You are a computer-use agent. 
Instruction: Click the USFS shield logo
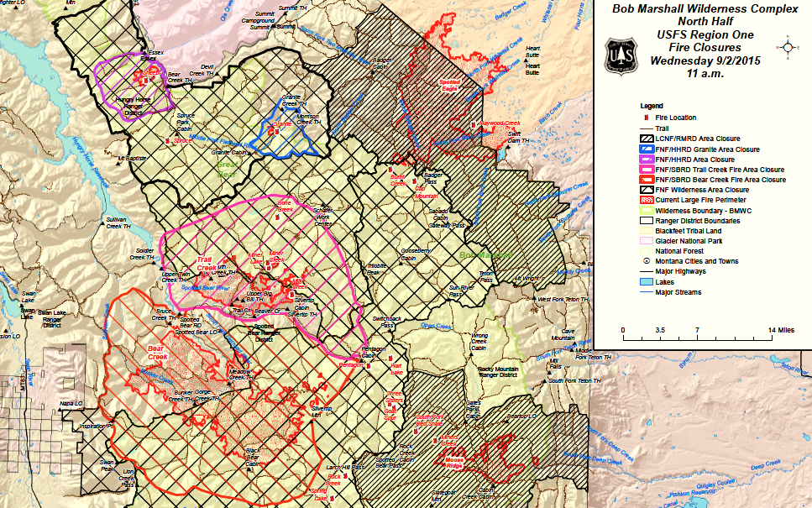coord(621,53)
